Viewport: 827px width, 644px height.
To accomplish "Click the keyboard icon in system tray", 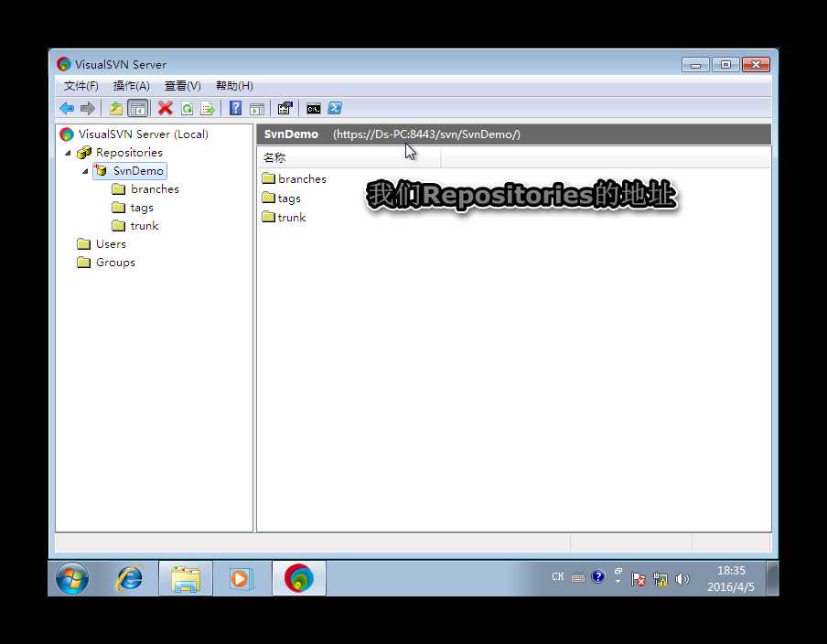I will [578, 578].
